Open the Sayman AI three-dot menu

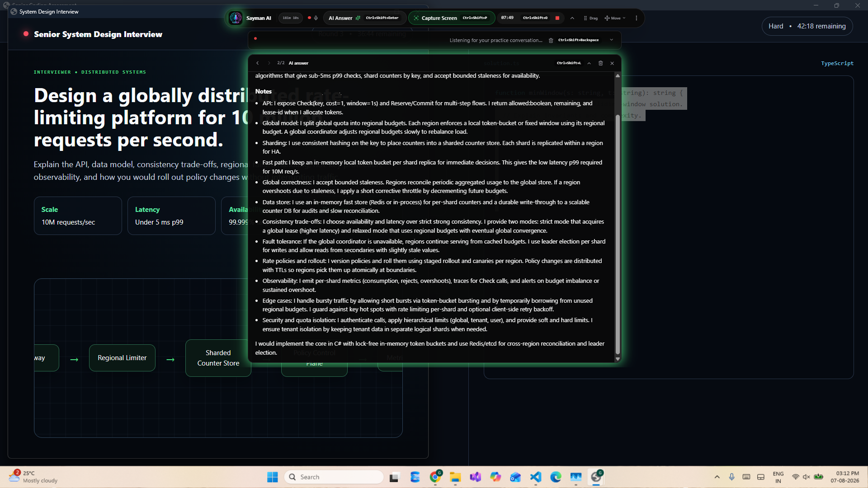pos(637,18)
